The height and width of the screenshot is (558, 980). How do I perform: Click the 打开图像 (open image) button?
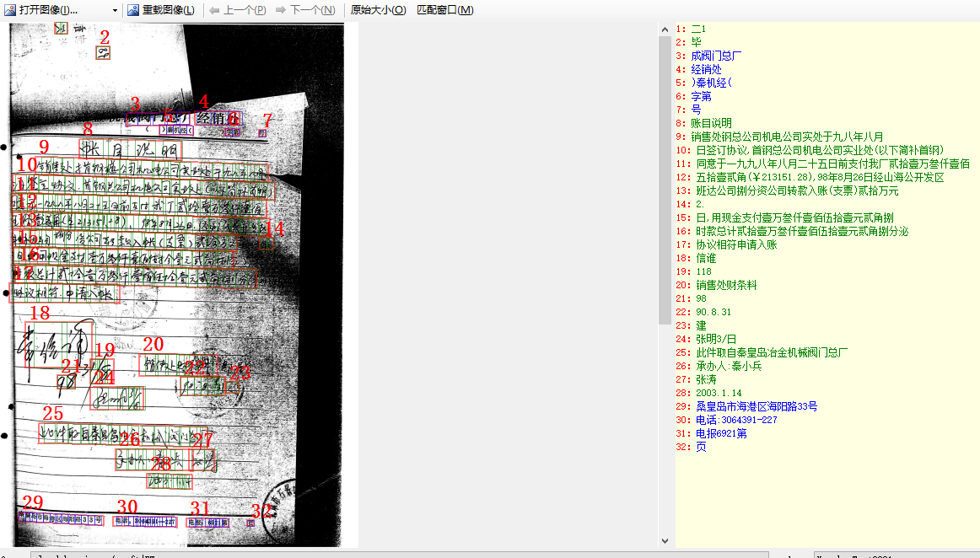tap(49, 10)
